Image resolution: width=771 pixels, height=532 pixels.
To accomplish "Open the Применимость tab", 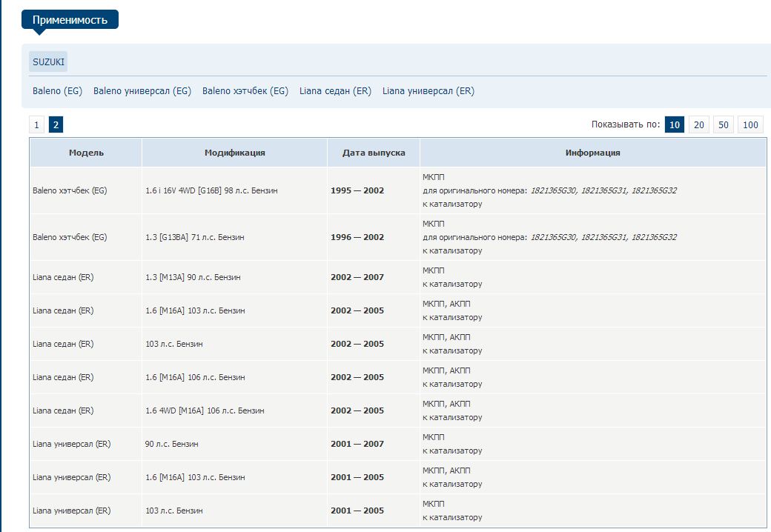I will [x=70, y=20].
